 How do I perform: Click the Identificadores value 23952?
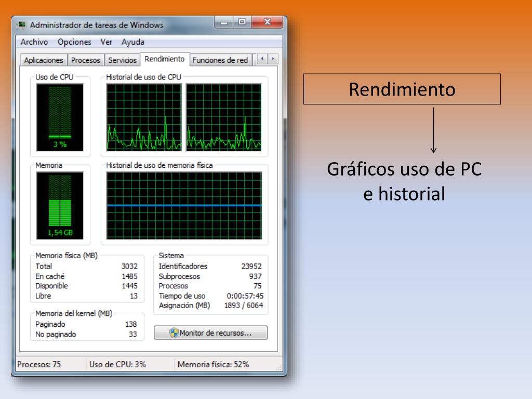click(251, 267)
